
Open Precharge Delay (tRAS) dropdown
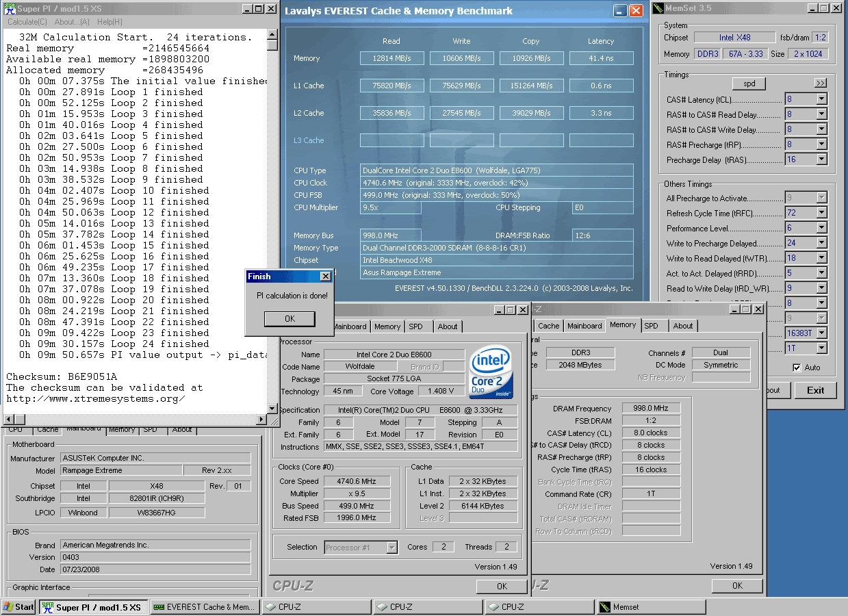tap(821, 160)
